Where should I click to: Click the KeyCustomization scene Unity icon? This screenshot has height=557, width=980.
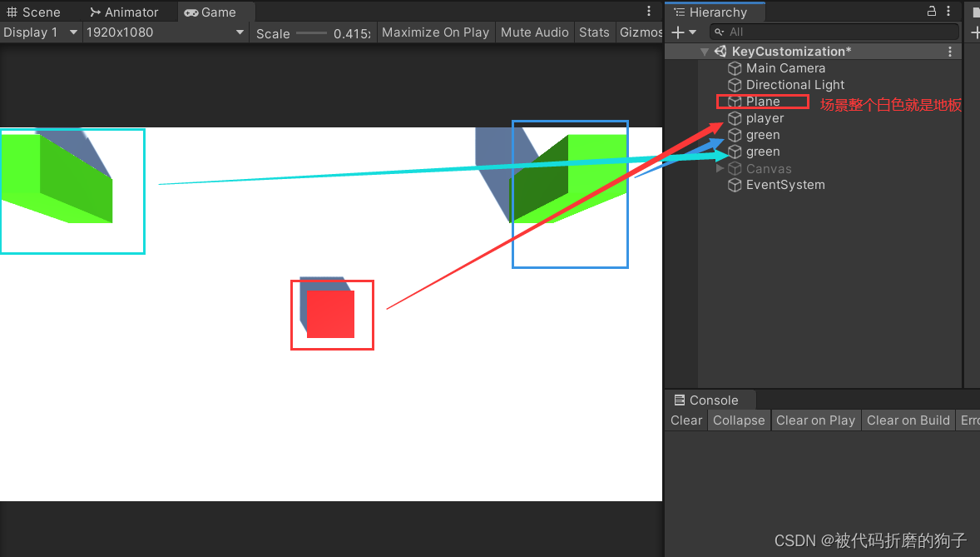click(720, 52)
